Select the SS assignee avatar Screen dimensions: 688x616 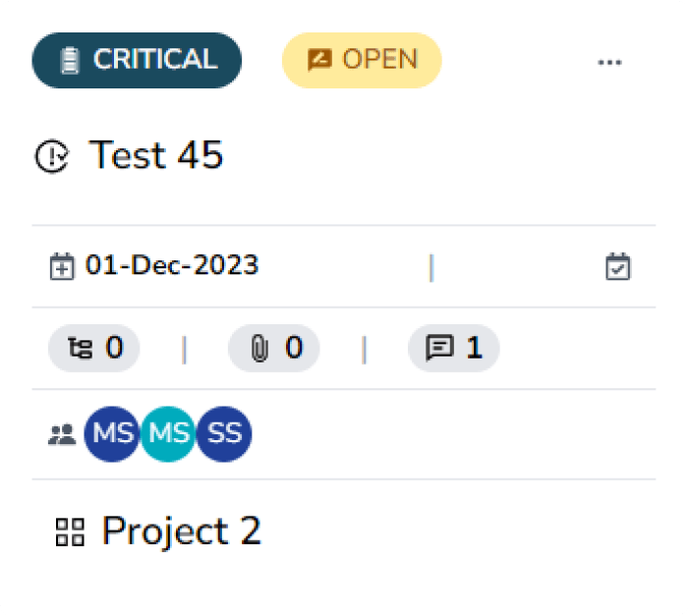pos(224,433)
